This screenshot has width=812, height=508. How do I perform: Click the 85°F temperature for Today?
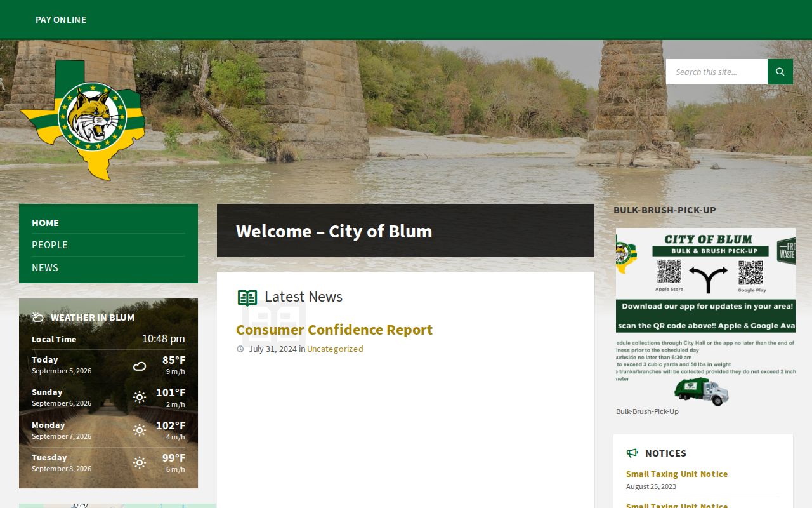tap(174, 360)
